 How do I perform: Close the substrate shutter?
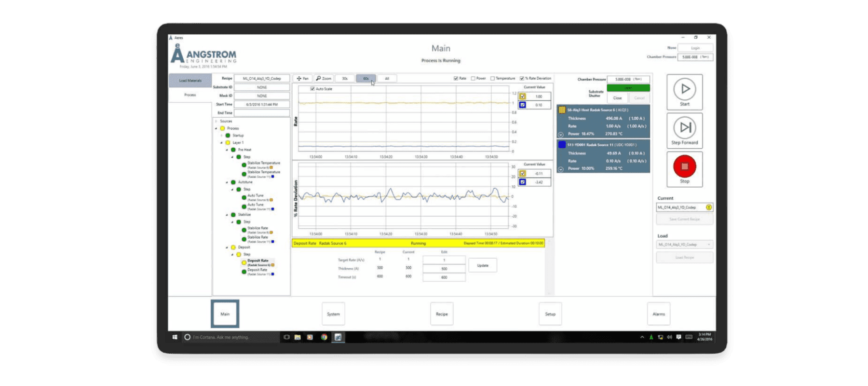click(617, 98)
